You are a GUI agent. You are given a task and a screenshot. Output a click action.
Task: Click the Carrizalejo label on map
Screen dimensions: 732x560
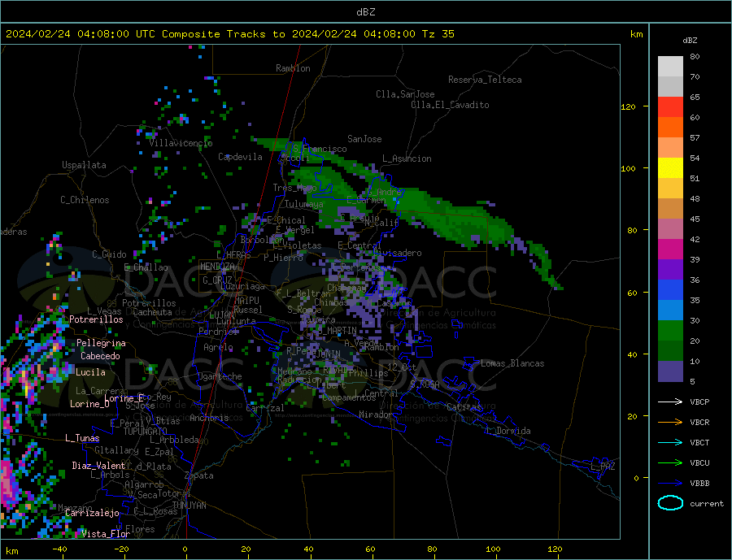click(92, 514)
